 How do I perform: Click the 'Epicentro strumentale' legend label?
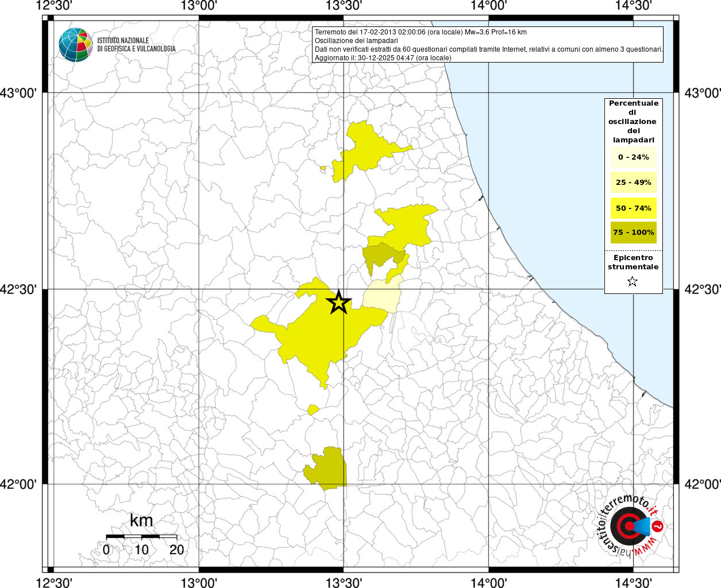pos(633,262)
